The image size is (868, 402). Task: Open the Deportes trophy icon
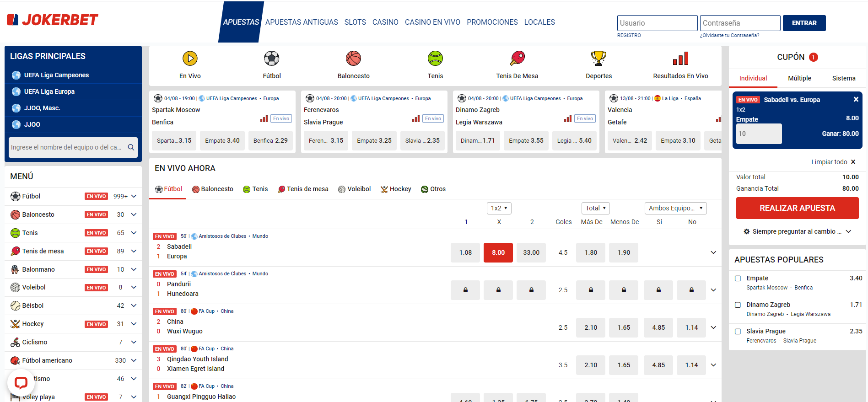coord(598,59)
